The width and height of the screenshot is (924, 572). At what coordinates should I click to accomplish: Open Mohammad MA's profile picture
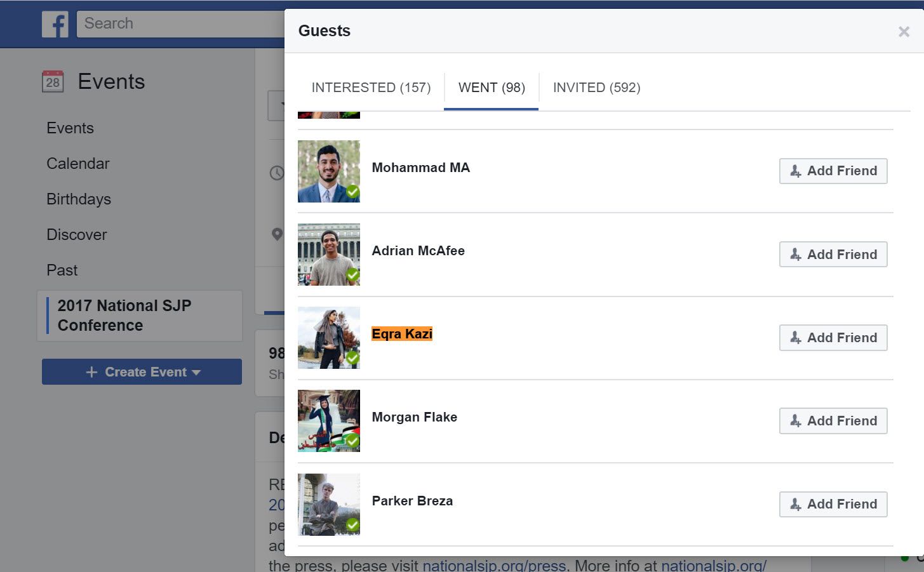pos(328,171)
